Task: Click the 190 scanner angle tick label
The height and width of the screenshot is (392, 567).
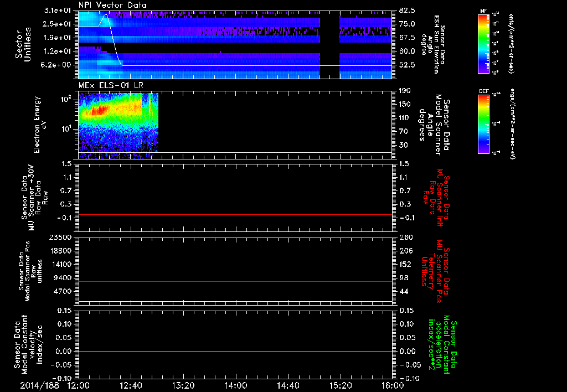Action: click(405, 91)
